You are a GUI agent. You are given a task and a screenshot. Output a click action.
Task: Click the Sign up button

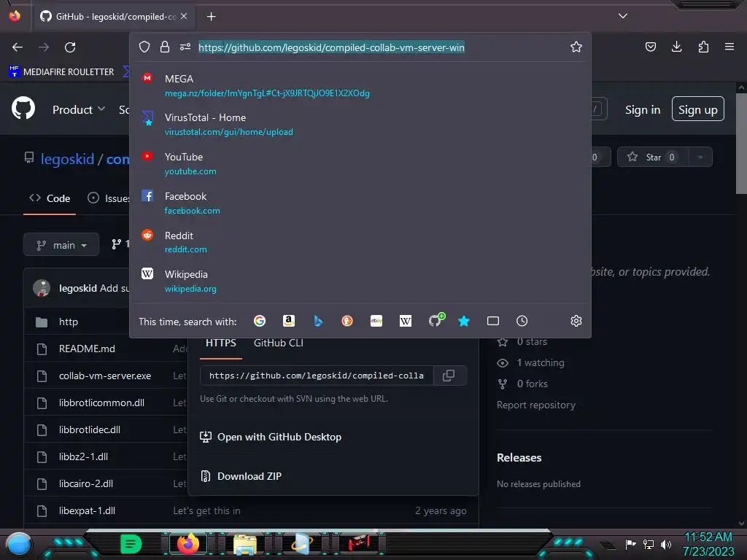click(x=697, y=109)
